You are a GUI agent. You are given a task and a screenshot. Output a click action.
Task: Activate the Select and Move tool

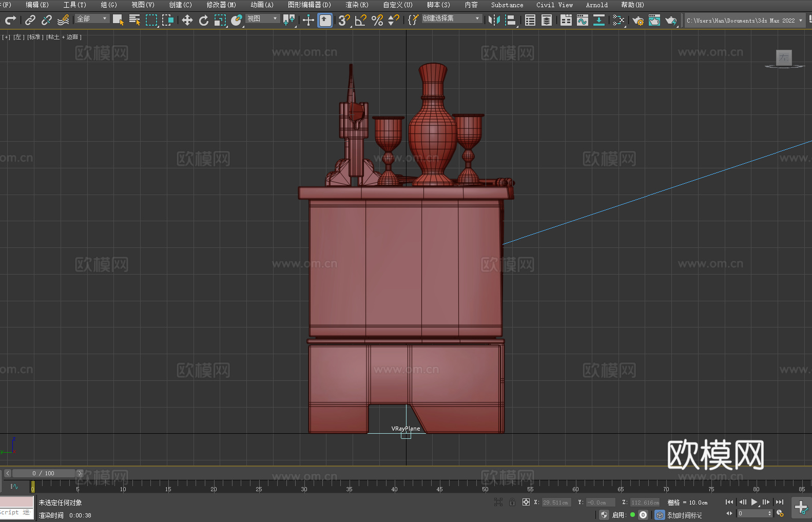coord(187,20)
